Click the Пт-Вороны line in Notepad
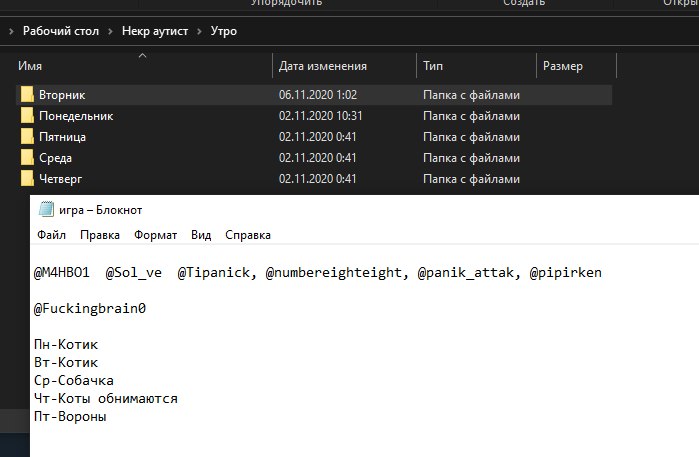This screenshot has height=457, width=699. (x=70, y=417)
